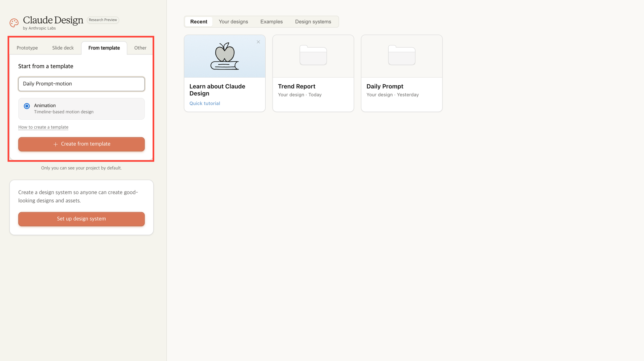Show the Your designs tab
The image size is (644, 361).
click(233, 22)
